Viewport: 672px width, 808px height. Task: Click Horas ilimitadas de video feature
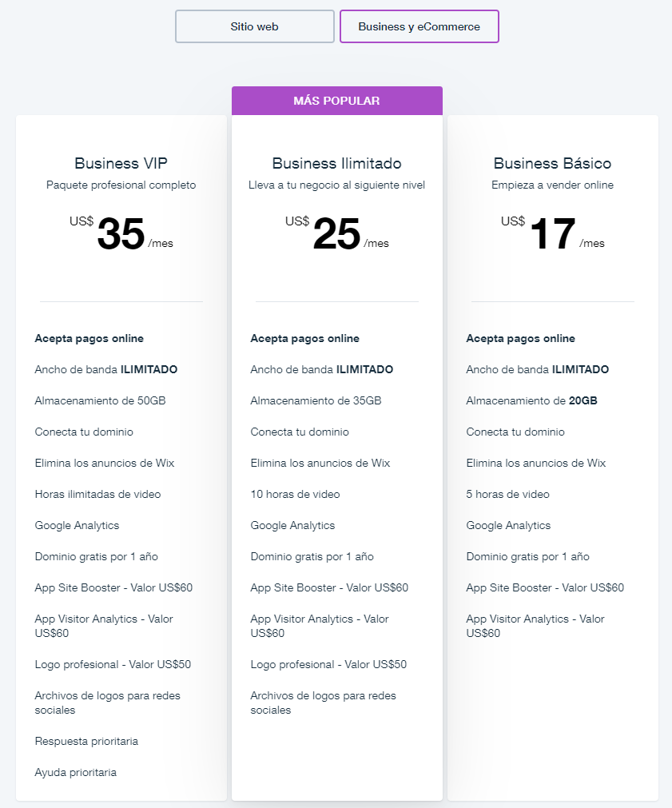(97, 494)
